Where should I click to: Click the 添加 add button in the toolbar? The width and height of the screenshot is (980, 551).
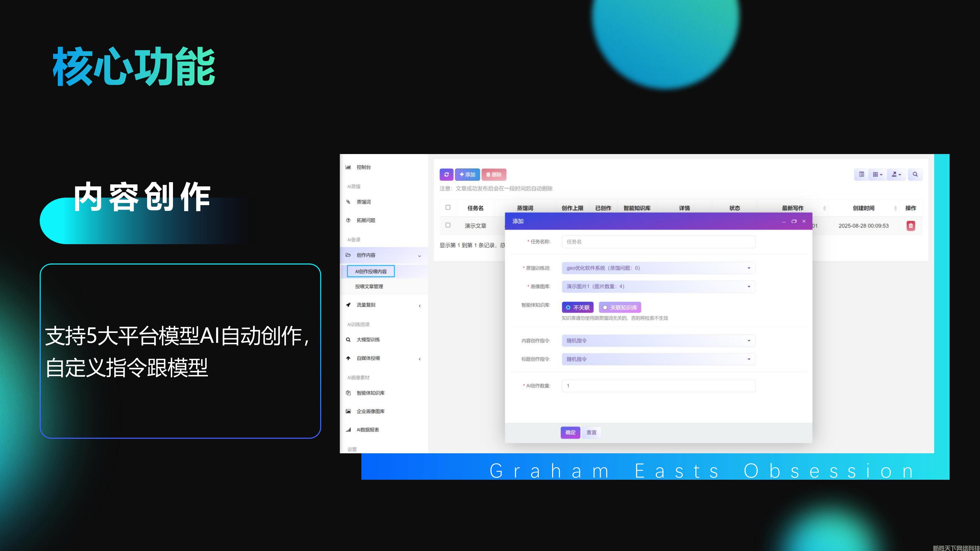467,175
